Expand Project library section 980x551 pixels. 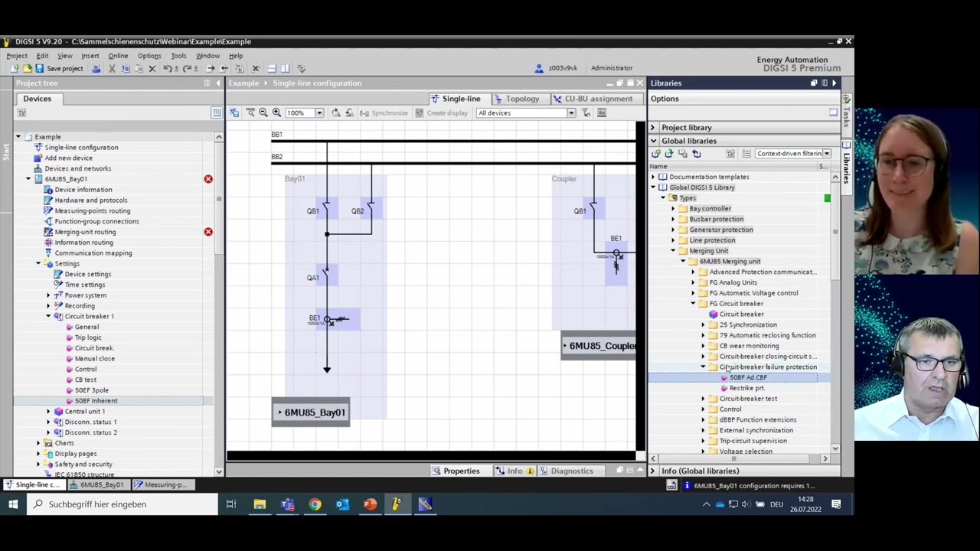[653, 128]
